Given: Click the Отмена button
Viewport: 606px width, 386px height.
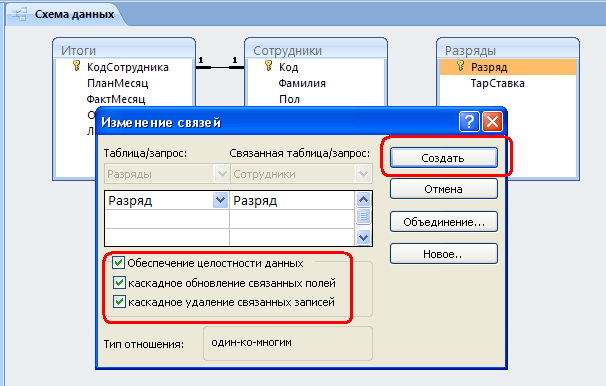Looking at the screenshot, I should (x=444, y=189).
